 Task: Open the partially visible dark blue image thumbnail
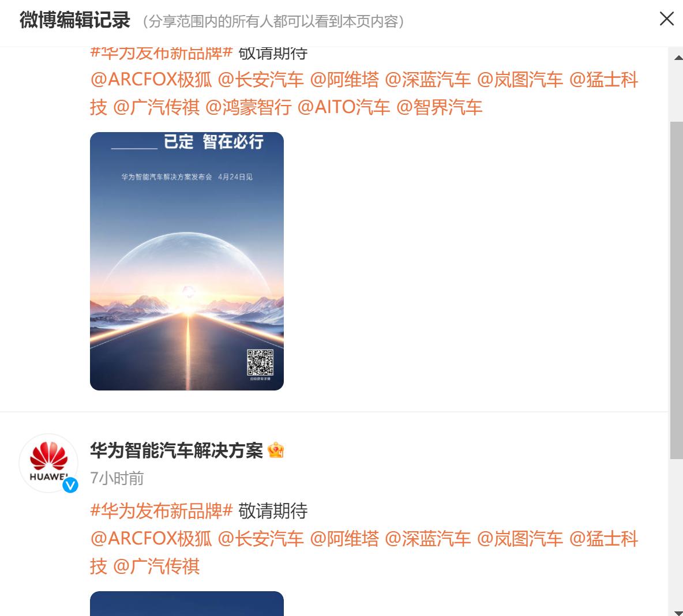(187, 603)
